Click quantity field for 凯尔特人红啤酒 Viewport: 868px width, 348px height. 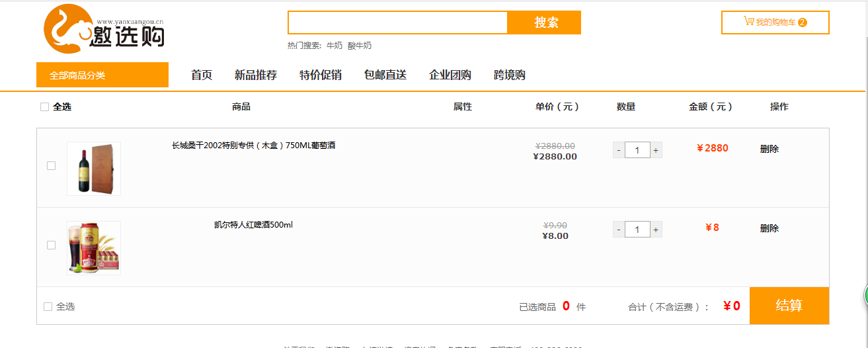(637, 230)
